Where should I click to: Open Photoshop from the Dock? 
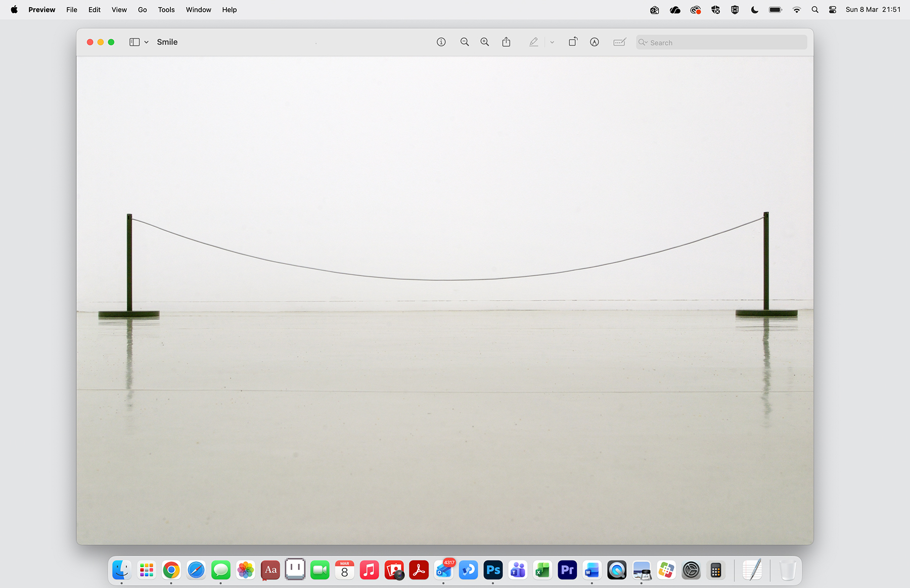[493, 570]
